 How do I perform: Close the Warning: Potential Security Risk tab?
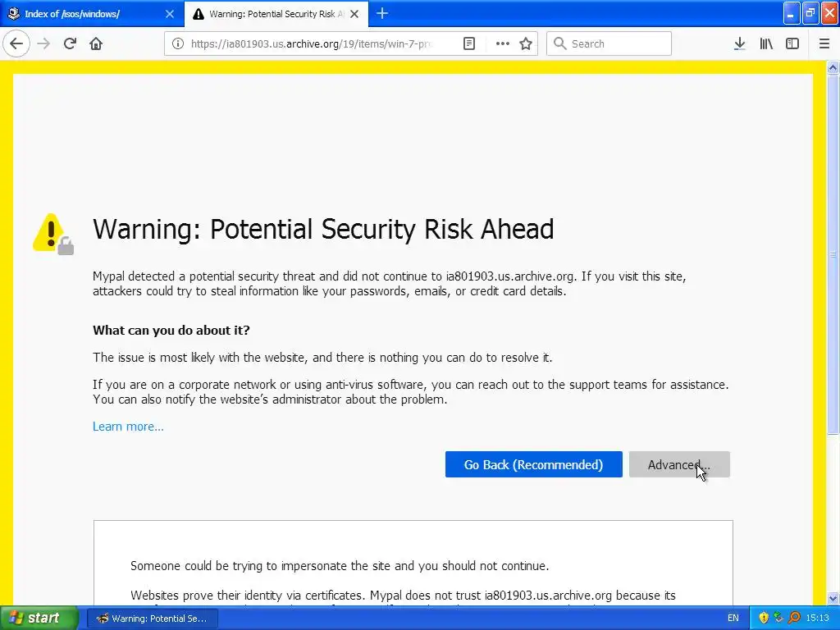(x=354, y=14)
